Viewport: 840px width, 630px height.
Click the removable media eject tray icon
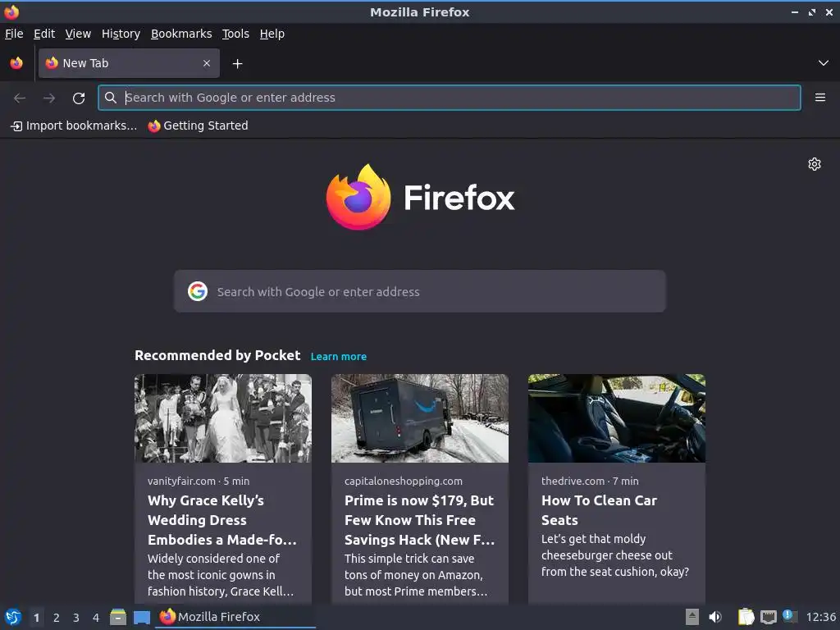[692, 617]
